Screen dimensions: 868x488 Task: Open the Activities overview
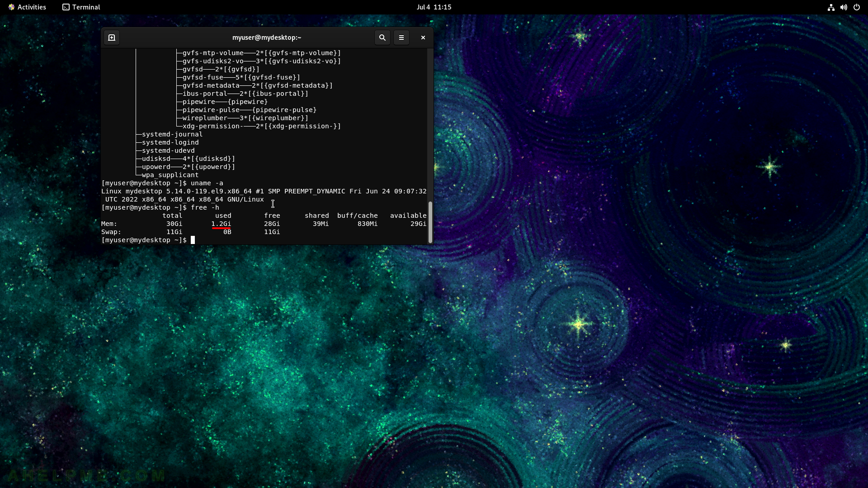27,7
